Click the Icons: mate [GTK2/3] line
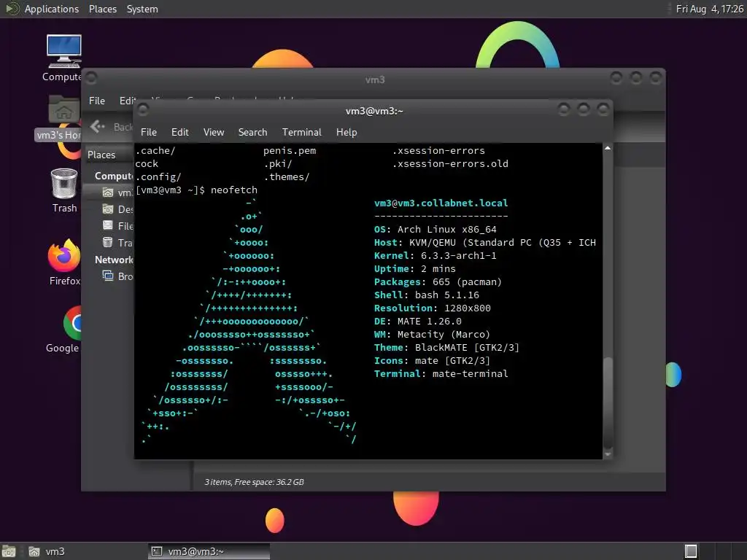 pos(432,361)
